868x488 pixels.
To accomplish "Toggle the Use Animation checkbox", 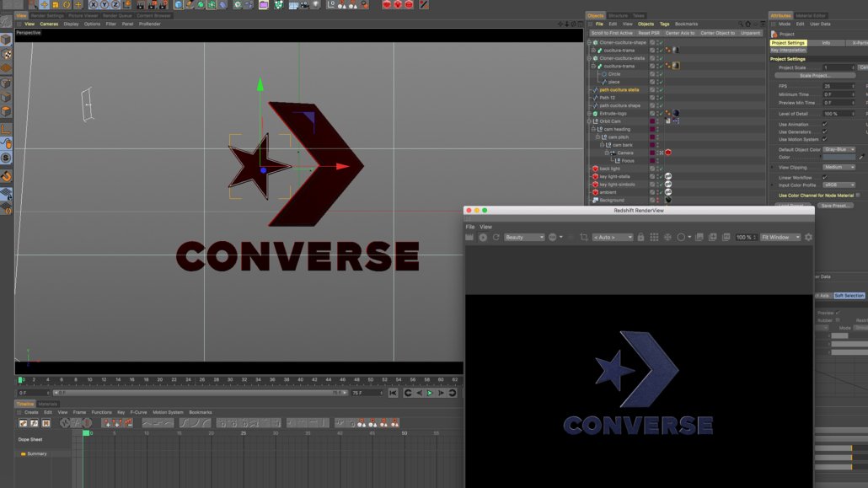I will click(x=825, y=124).
